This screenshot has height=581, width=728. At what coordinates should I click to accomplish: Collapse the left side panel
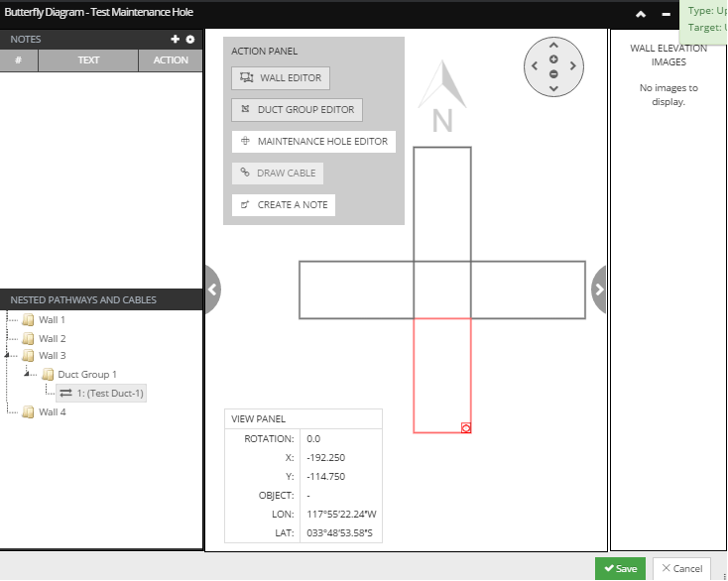[x=212, y=290]
